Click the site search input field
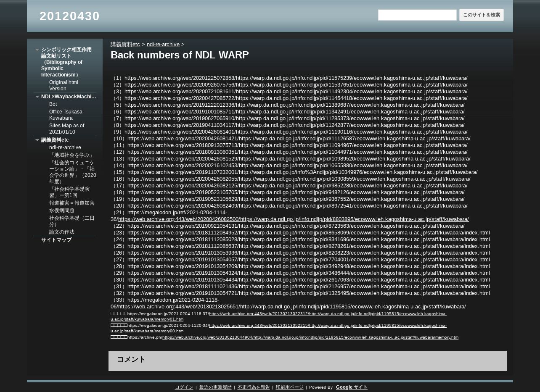540x392 pixels. pos(417,15)
